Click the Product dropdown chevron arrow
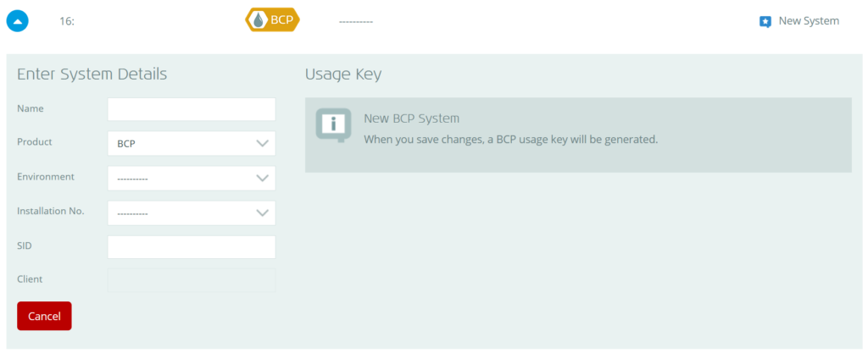This screenshot has width=868, height=353. [263, 144]
